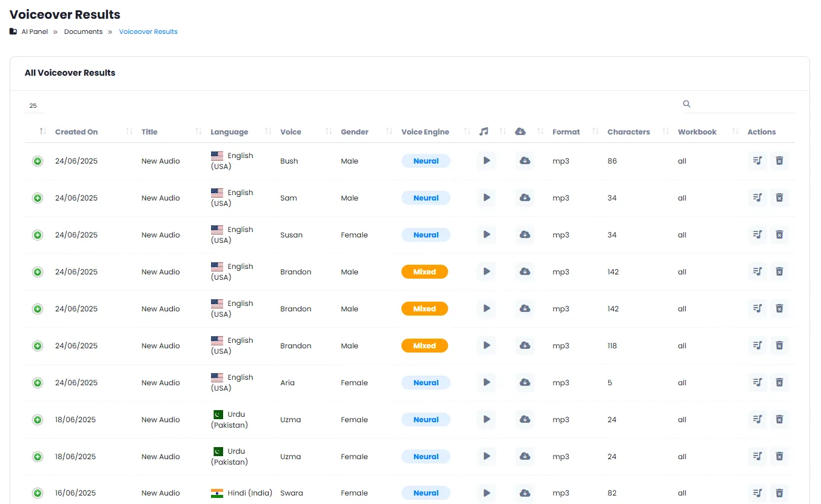Download the Sam voice mp3
Image resolution: width=821 pixels, height=504 pixels.
(x=525, y=198)
